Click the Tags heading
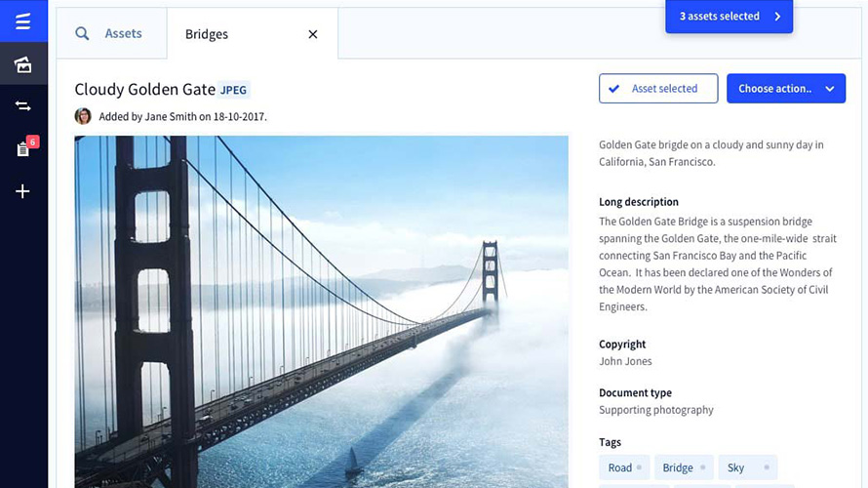Screen dimensions: 868x488 pos(610,442)
